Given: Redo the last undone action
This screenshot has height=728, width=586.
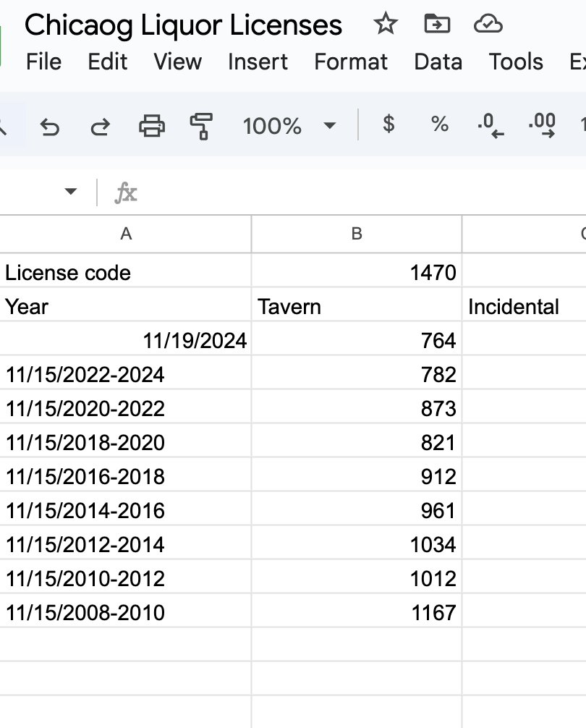Looking at the screenshot, I should pyautogui.click(x=101, y=127).
